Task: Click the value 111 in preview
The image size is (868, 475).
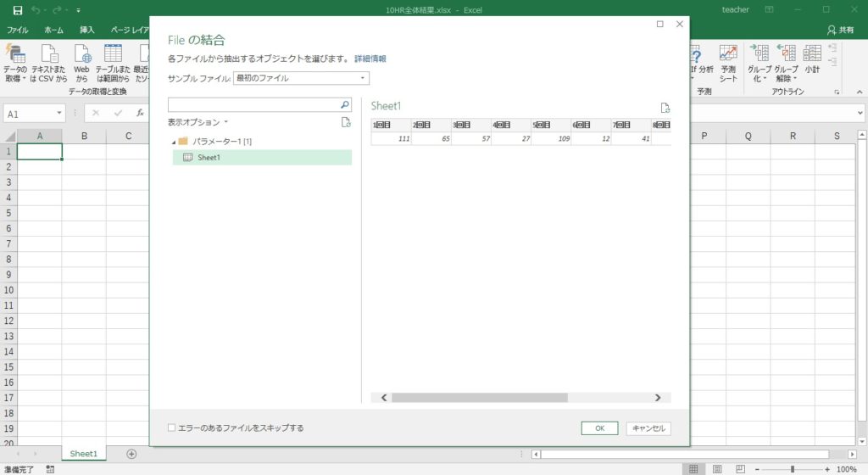Action: pos(403,138)
